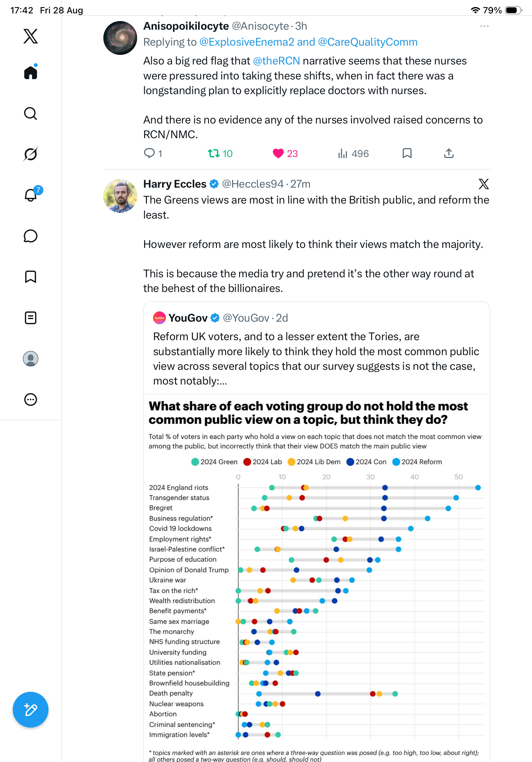Viewport: 532px width, 762px height.
Task: Open the Lists icon in sidebar
Action: tap(31, 318)
